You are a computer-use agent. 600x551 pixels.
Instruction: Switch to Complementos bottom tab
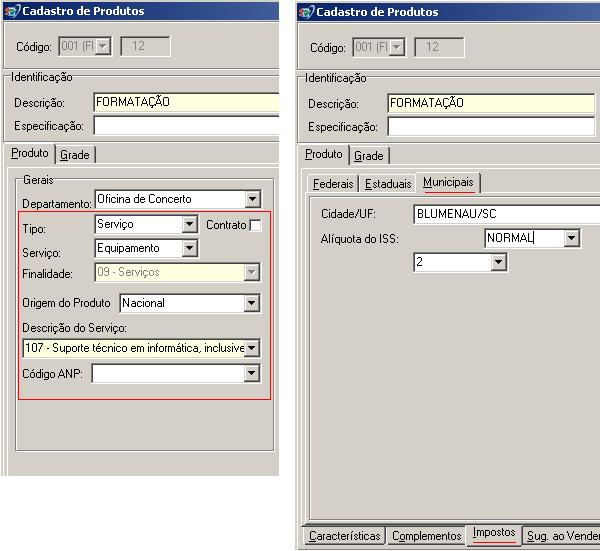coord(427,536)
